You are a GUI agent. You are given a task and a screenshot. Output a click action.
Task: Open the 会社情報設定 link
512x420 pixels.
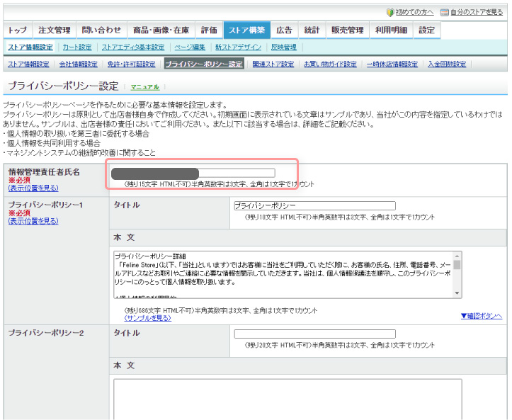pyautogui.click(x=79, y=64)
